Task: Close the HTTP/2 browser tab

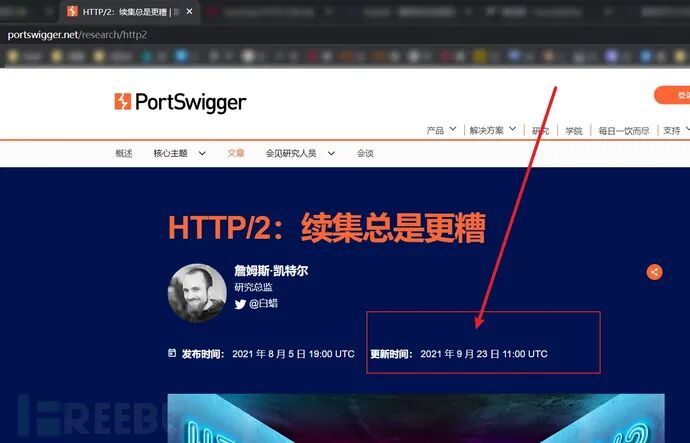Action: coord(189,12)
